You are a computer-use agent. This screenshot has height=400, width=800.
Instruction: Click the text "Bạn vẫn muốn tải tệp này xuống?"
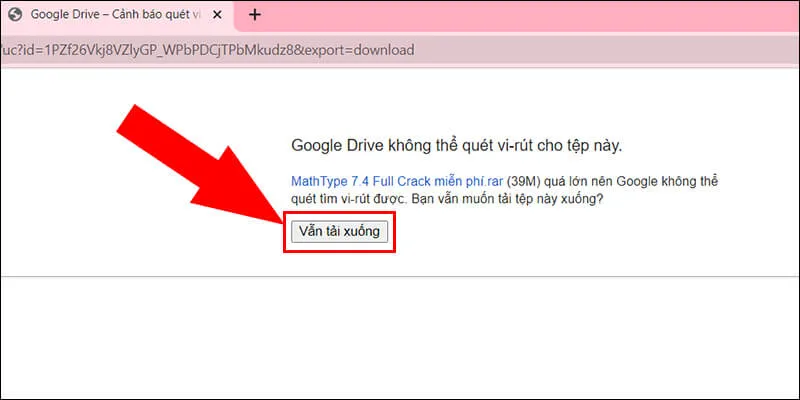[x=507, y=199]
